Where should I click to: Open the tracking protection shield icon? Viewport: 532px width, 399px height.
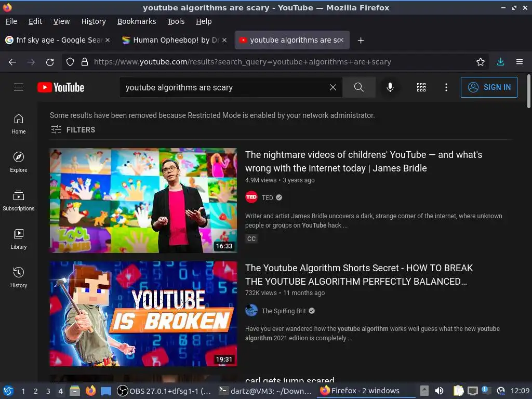(70, 62)
